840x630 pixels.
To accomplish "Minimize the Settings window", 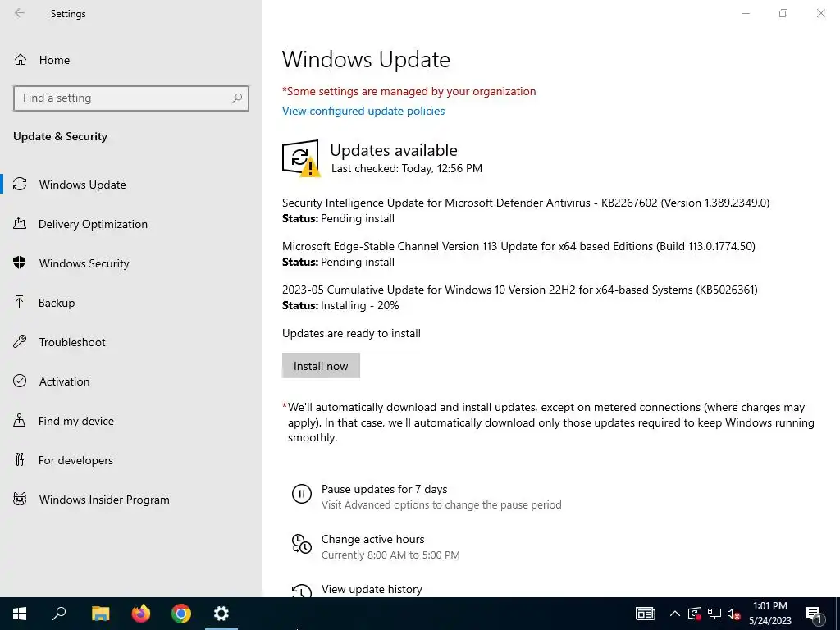I will pyautogui.click(x=745, y=13).
